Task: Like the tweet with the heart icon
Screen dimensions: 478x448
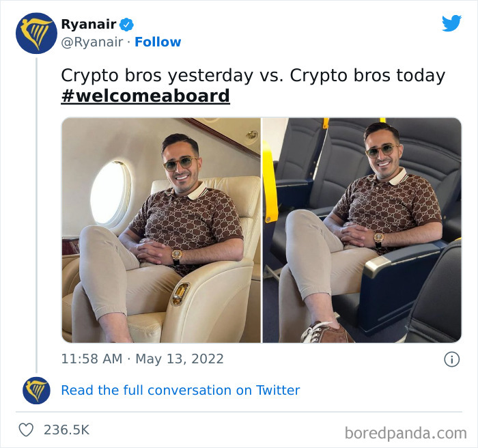Action: click(x=26, y=430)
